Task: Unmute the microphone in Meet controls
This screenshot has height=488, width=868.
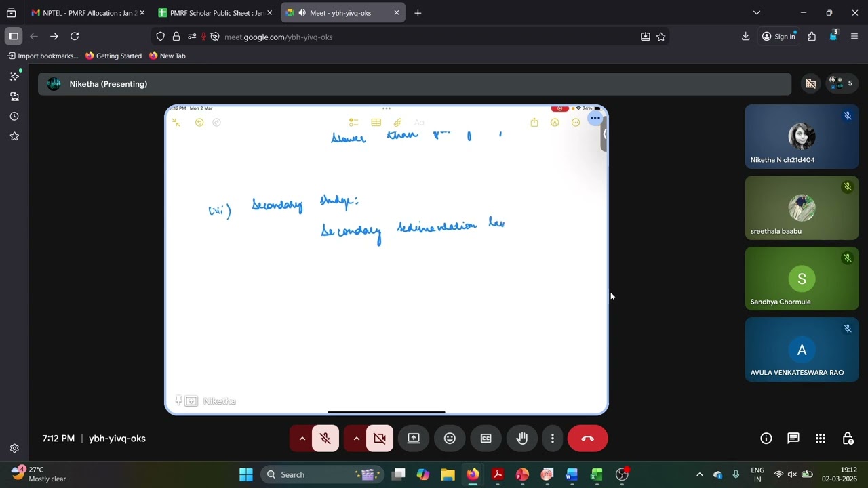Action: coord(325,439)
